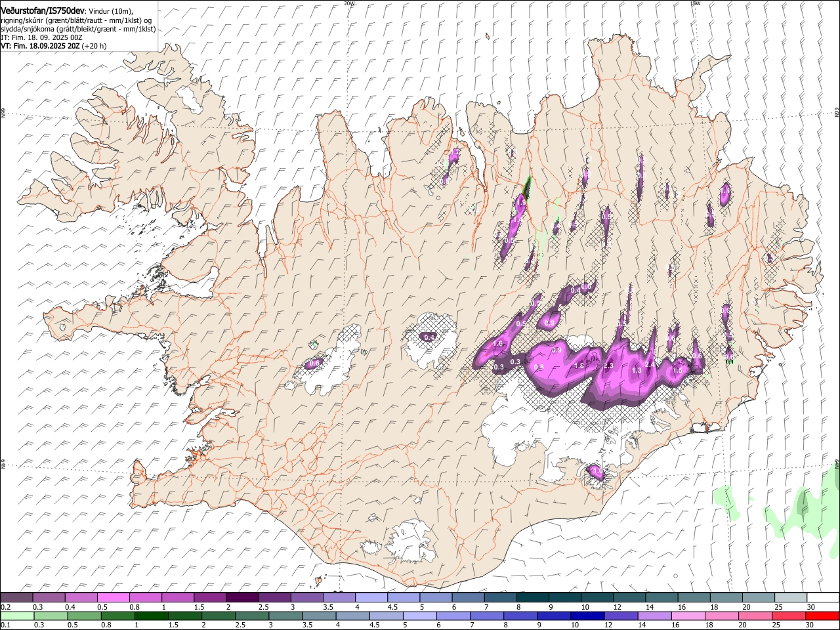Choose the crimson 25 mm rain-scale swatch
The width and height of the screenshot is (840, 630).
[x=789, y=616]
